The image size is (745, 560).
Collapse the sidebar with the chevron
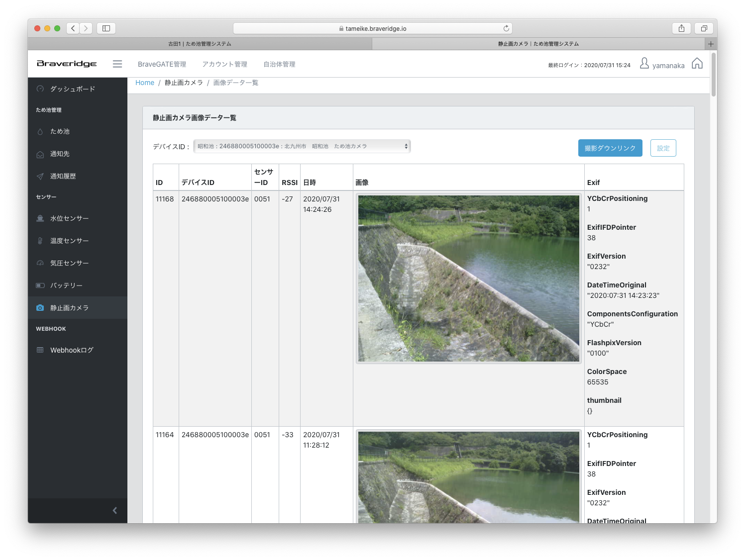point(115,510)
